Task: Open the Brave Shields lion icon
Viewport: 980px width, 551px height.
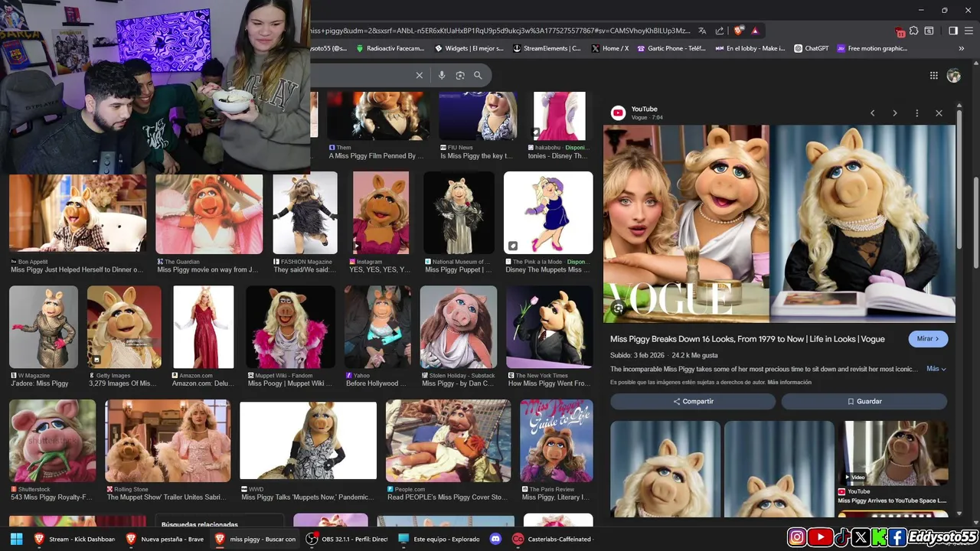Action: [x=738, y=31]
